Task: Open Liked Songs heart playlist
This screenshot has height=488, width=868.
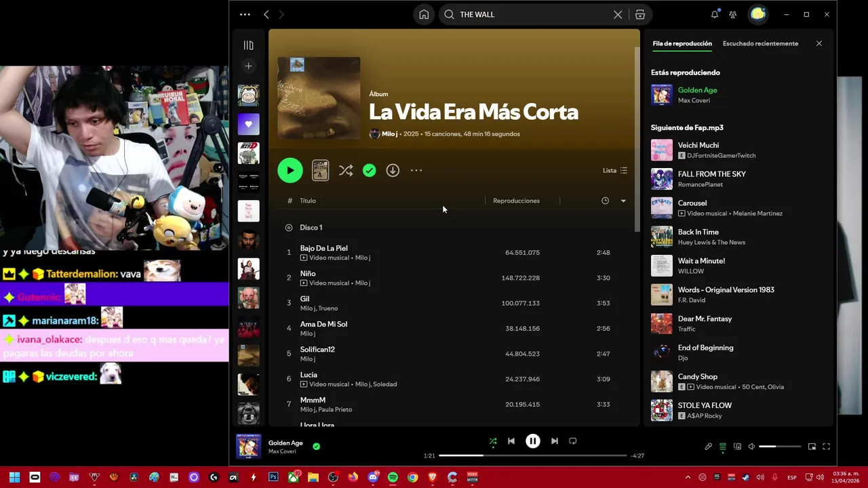Action: coord(248,124)
